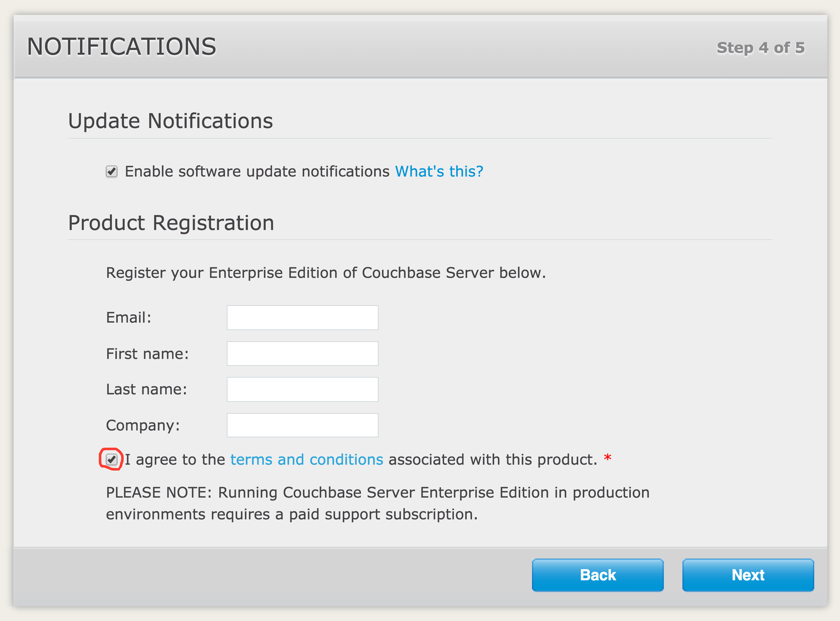This screenshot has width=840, height=621.
Task: Click the PLEASE NOTE paragraph text
Action: (x=378, y=503)
